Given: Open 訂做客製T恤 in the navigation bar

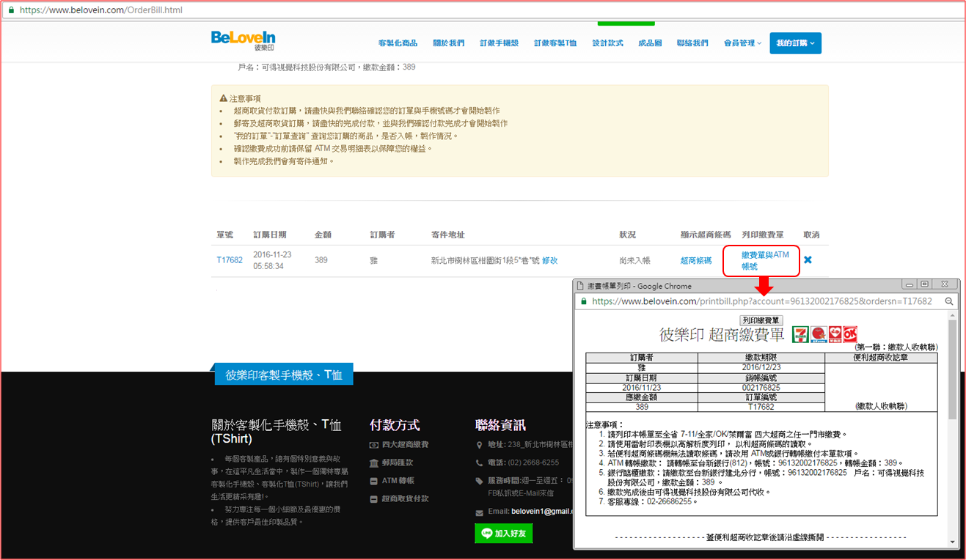Looking at the screenshot, I should [555, 43].
